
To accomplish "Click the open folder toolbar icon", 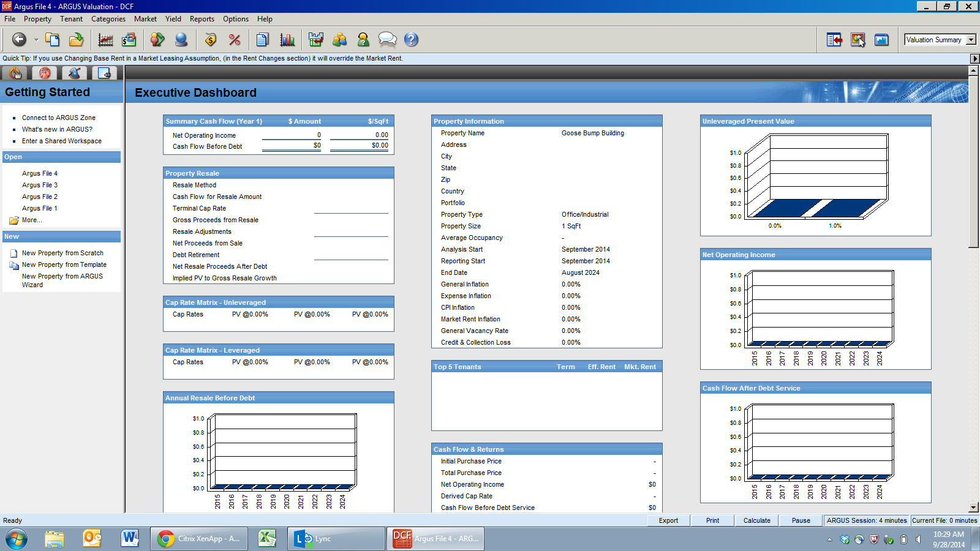I will click(76, 40).
